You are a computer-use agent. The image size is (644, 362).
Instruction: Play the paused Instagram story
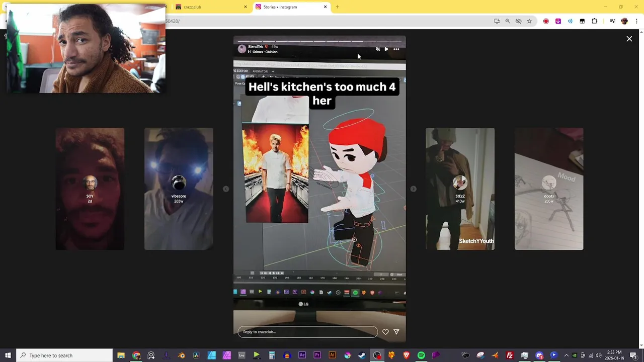[x=386, y=49]
